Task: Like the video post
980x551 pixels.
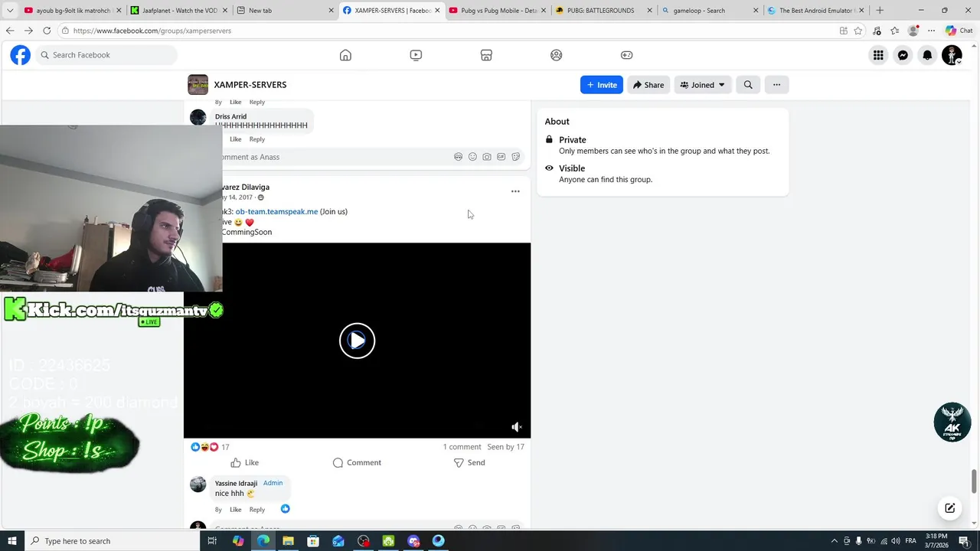Action: [x=245, y=462]
